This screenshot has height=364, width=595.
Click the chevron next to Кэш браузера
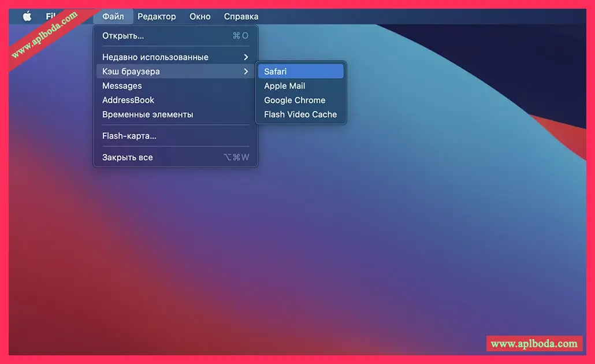(246, 72)
